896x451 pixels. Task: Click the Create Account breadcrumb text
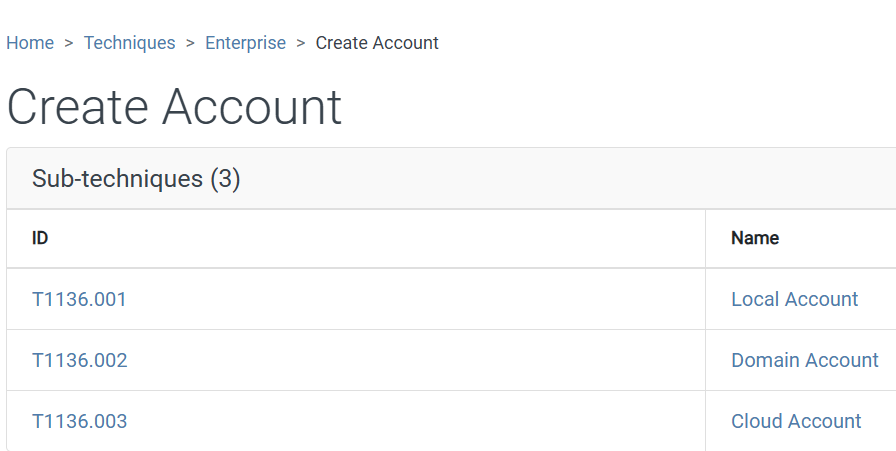coord(377,43)
